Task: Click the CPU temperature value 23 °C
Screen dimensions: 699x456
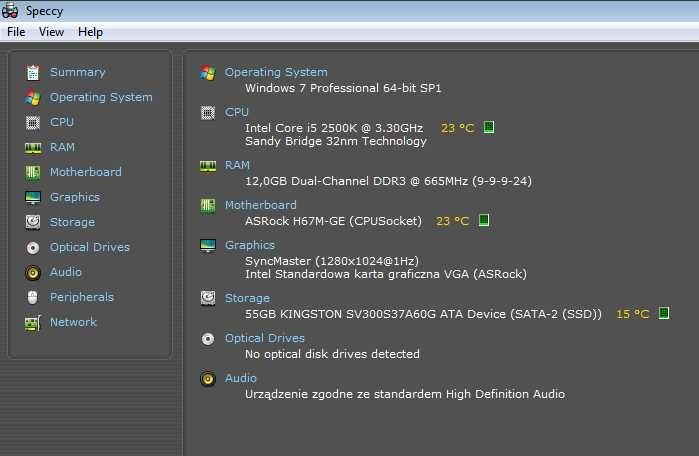Action: click(457, 128)
